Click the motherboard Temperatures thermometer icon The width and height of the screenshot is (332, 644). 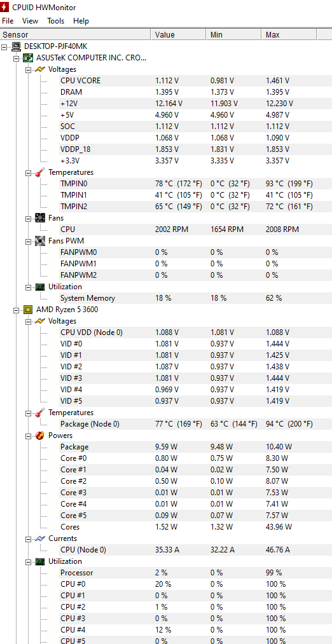pyautogui.click(x=40, y=172)
